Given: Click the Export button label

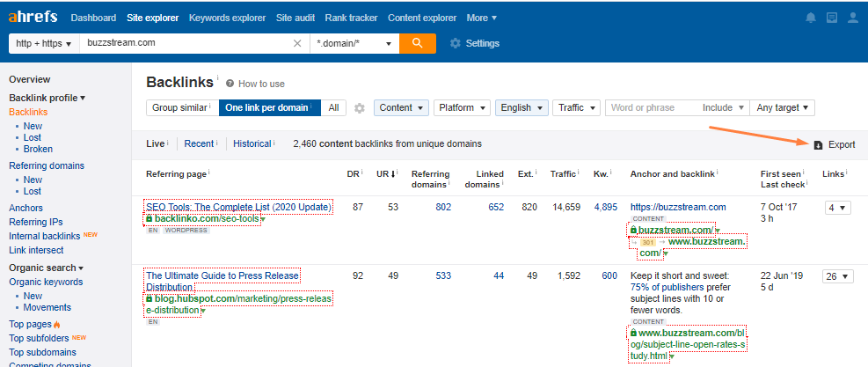Looking at the screenshot, I should 842,144.
